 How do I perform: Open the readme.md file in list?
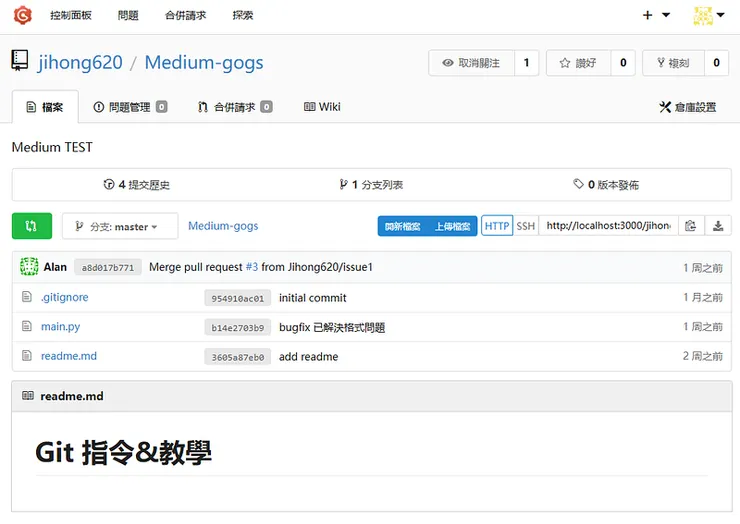point(69,356)
